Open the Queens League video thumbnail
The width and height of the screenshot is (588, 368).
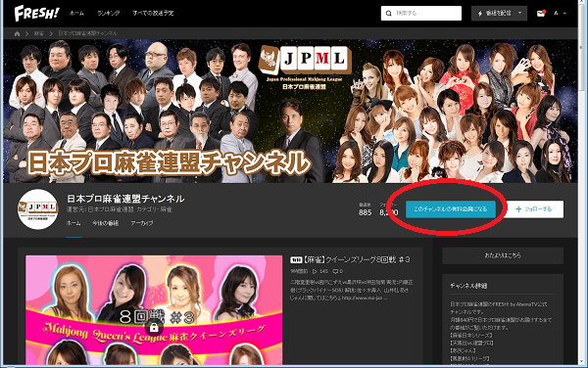point(154,310)
